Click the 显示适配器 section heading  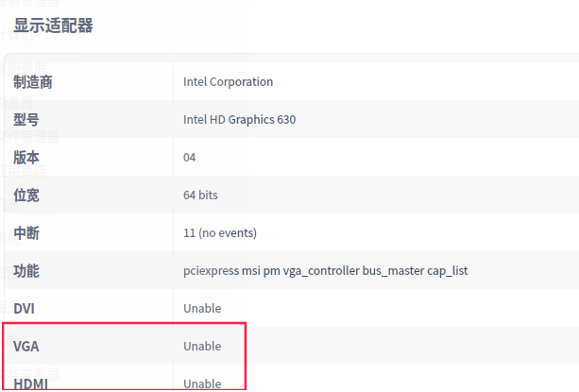tap(53, 26)
